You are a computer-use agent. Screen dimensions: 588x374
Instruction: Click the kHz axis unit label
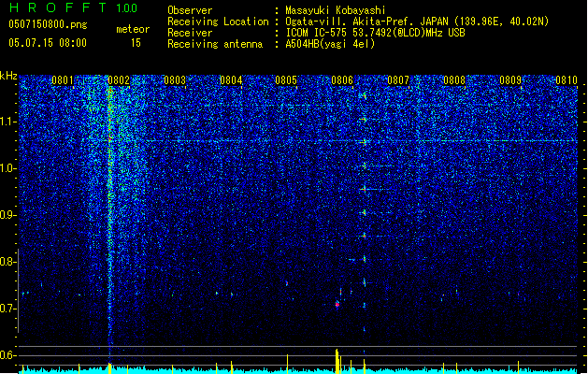click(x=8, y=76)
